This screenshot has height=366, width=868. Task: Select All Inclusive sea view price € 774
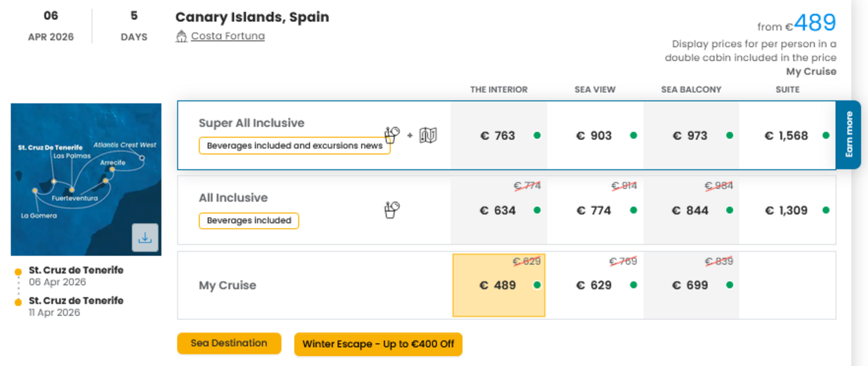click(595, 210)
